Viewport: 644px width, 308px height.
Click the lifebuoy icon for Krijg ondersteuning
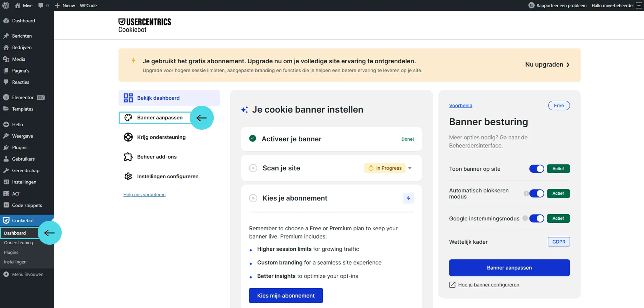(x=128, y=137)
